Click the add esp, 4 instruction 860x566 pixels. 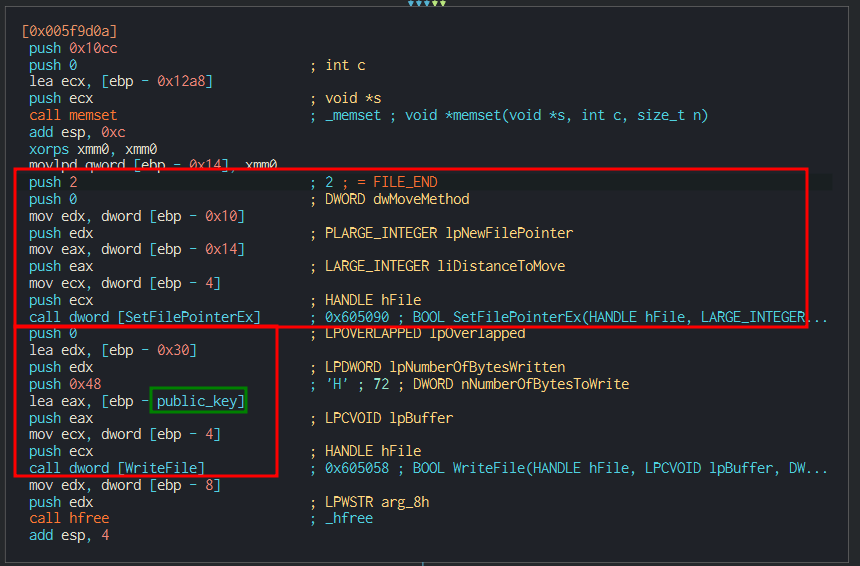click(69, 535)
